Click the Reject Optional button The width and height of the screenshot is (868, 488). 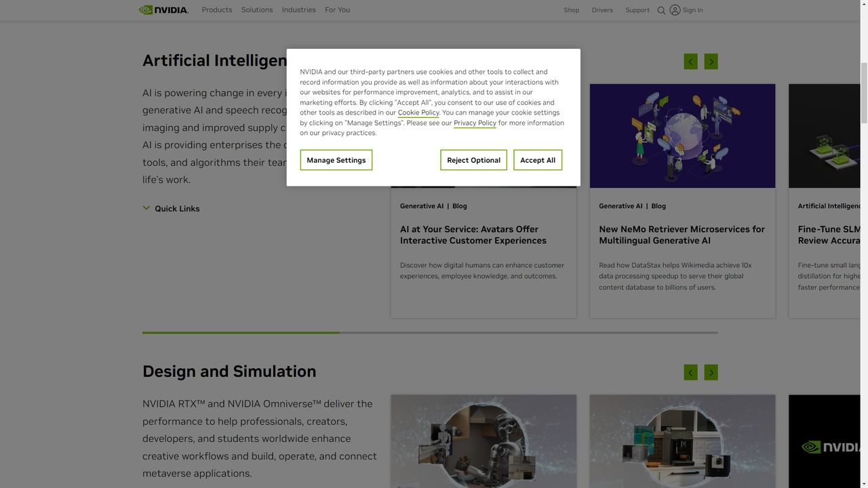473,160
